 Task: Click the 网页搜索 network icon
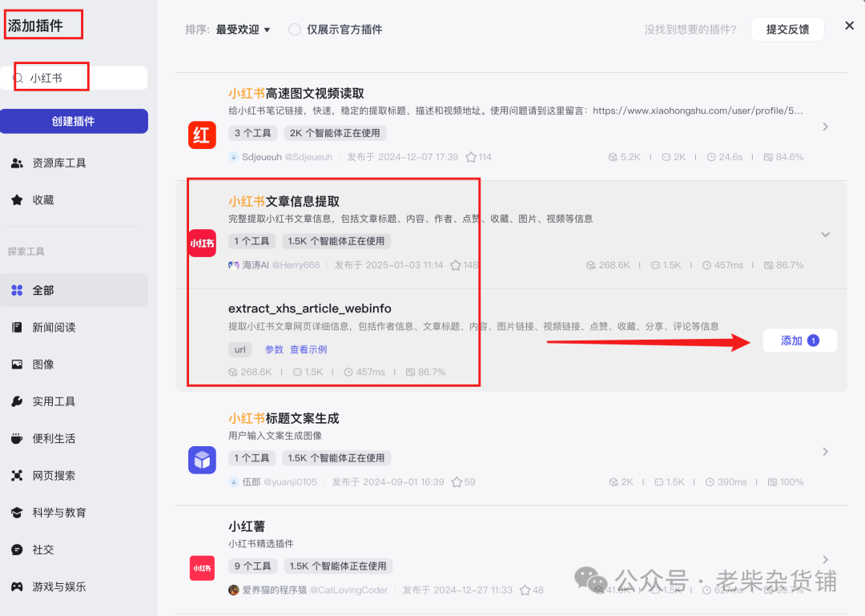pyautogui.click(x=17, y=475)
